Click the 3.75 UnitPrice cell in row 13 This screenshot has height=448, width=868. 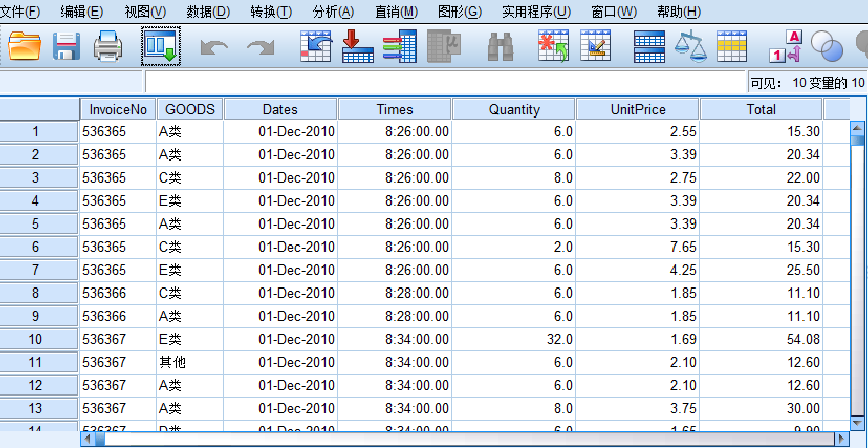[638, 409]
